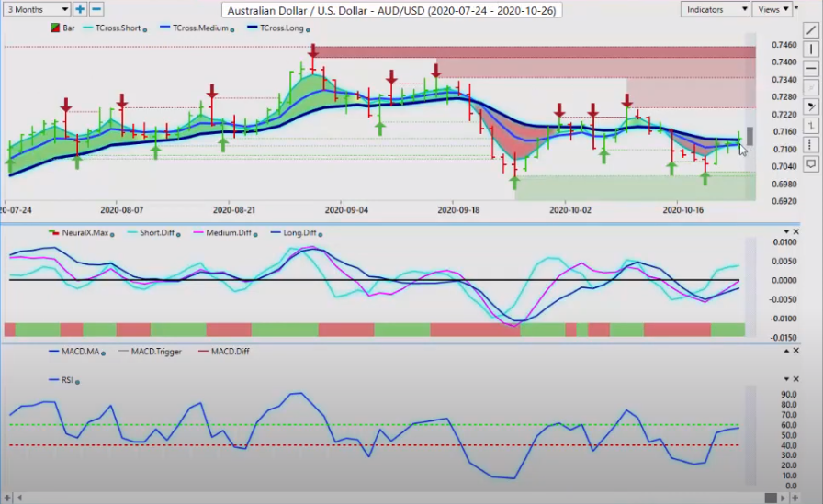Open settings dot for TCross.Long
Viewport: 823px width, 504px height.
coord(308,30)
